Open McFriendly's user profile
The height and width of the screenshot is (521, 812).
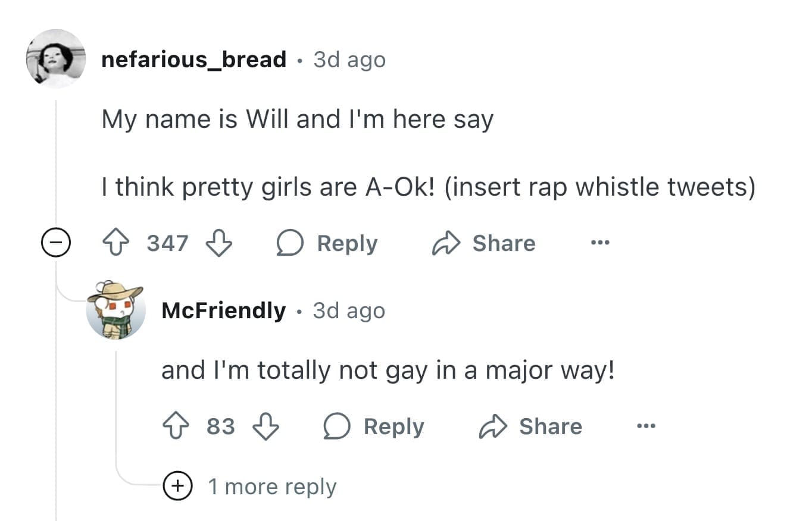223,310
